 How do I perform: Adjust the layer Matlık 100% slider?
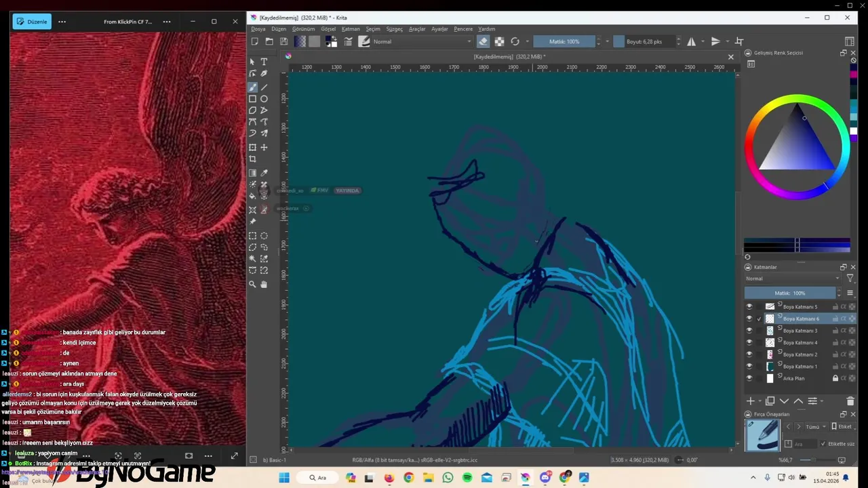coord(789,293)
